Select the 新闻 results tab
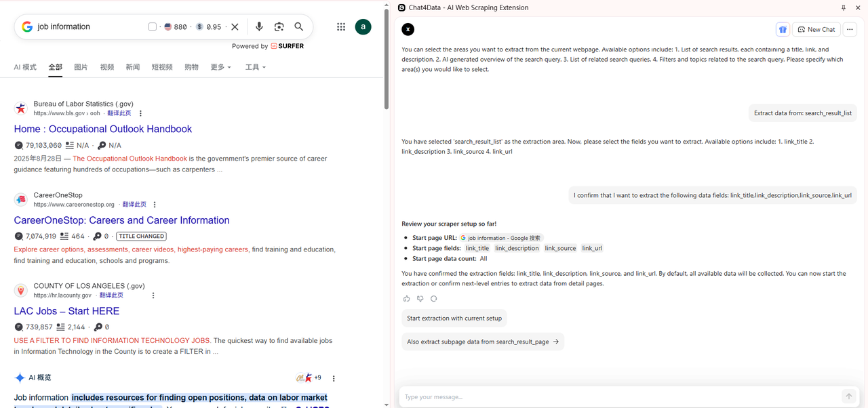Screen dimensions: 868x408 (x=132, y=67)
